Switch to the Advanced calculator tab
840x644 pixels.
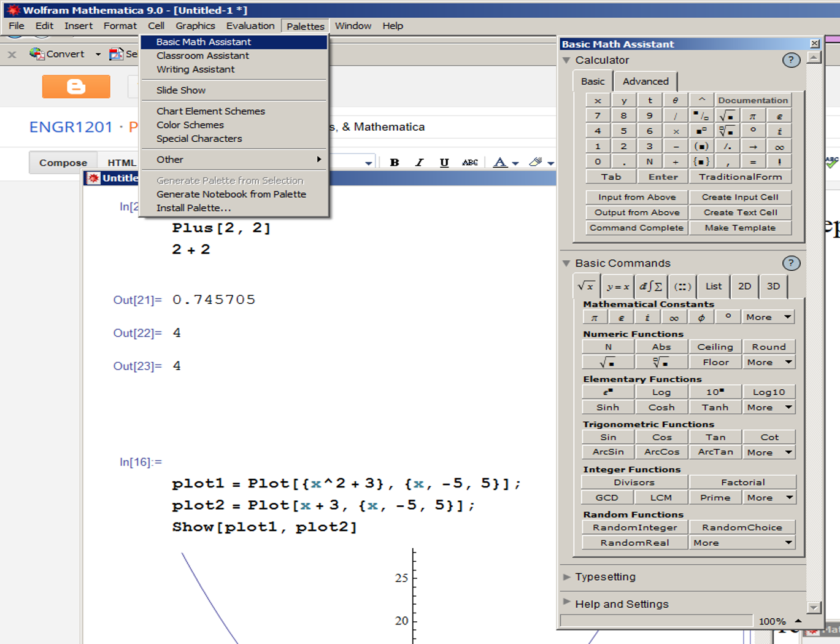[645, 81]
